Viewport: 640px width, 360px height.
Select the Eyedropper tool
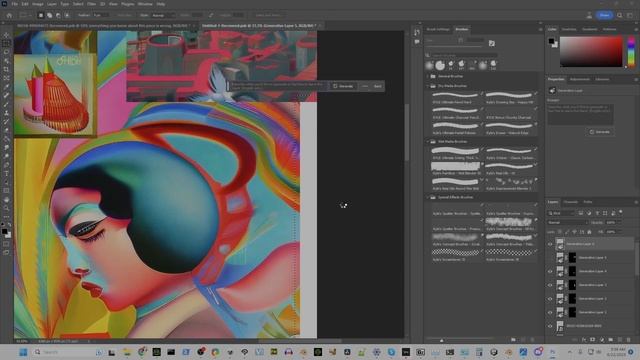point(6,87)
